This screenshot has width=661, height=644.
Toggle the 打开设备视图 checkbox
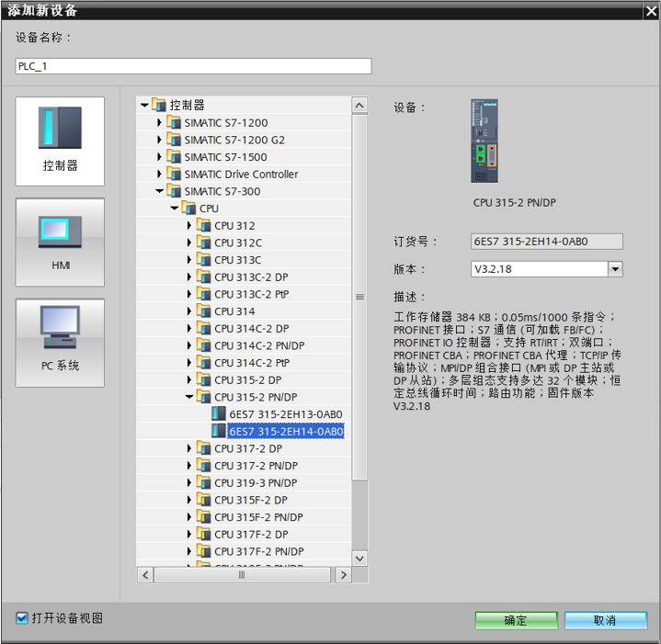tap(22, 618)
